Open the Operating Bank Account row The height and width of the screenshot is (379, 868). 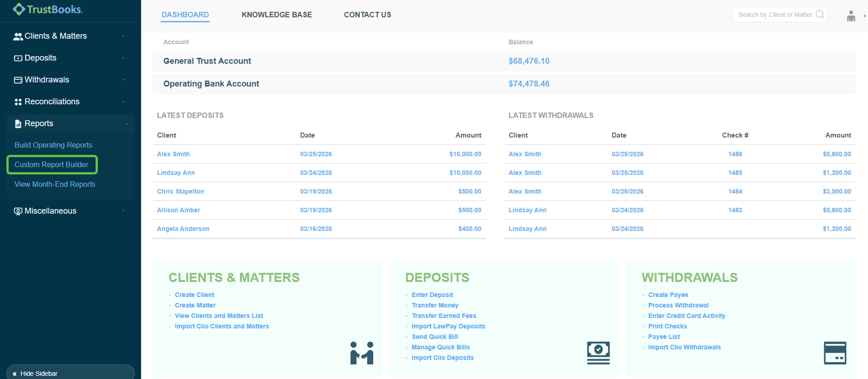tap(504, 84)
